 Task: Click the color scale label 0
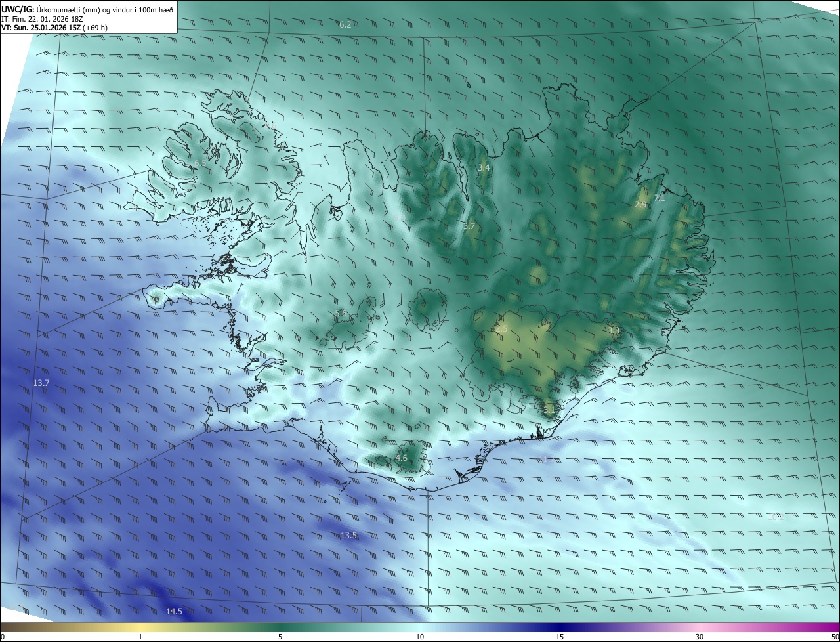[x=3, y=637]
